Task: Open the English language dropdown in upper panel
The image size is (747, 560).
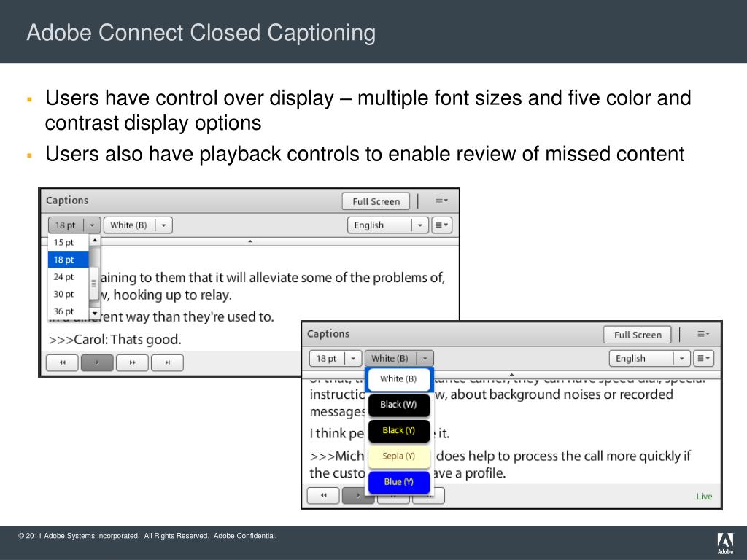Action: (387, 225)
